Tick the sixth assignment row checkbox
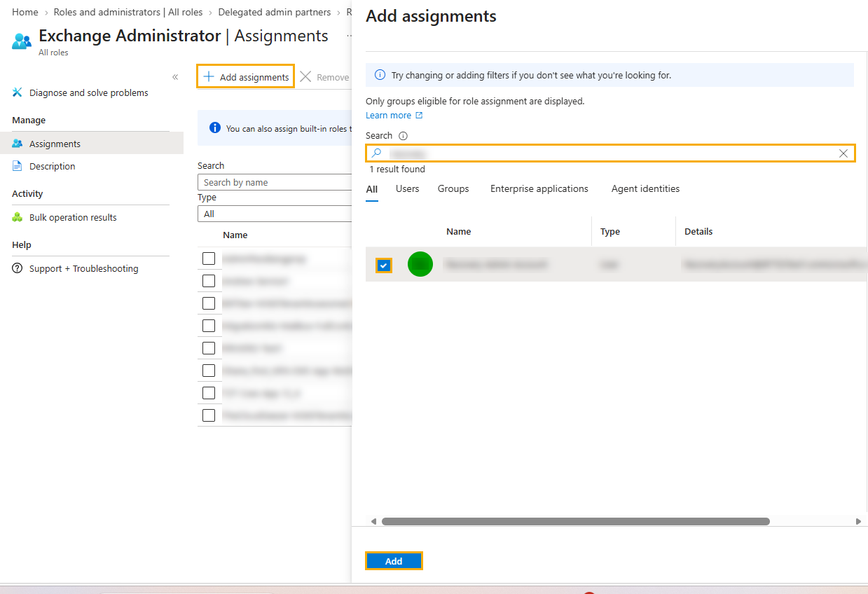The height and width of the screenshot is (594, 868). (208, 371)
